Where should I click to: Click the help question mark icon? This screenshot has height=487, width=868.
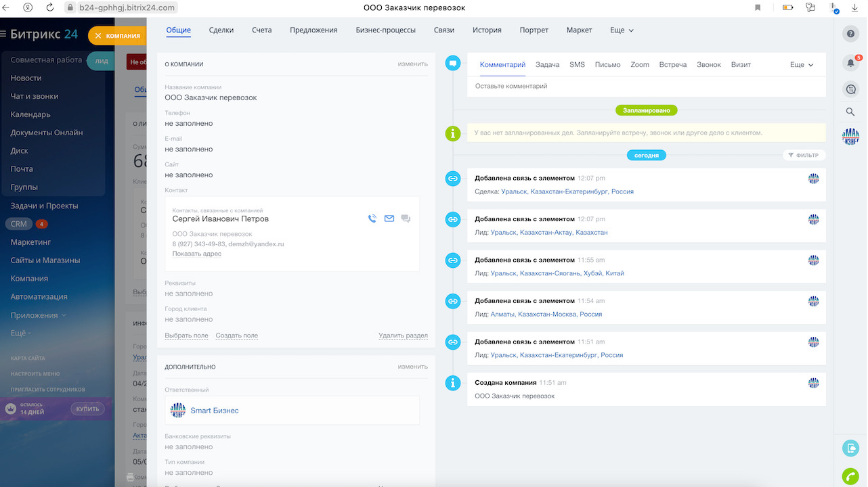click(850, 34)
